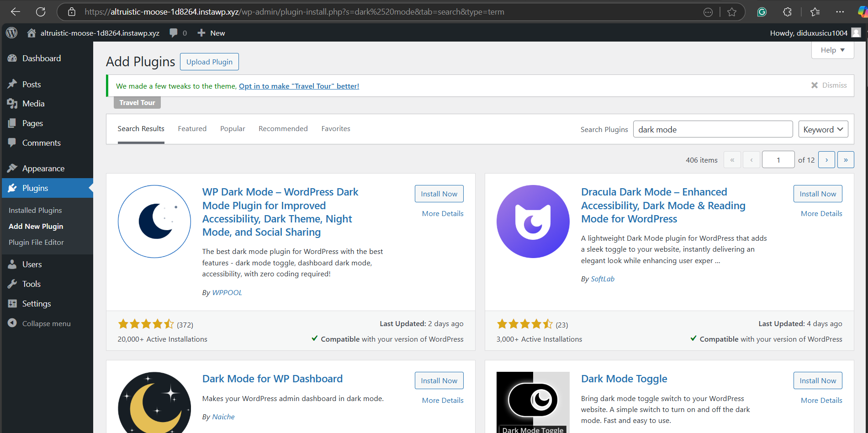Jump to last page of results
This screenshot has width=868, height=433.
click(x=846, y=160)
